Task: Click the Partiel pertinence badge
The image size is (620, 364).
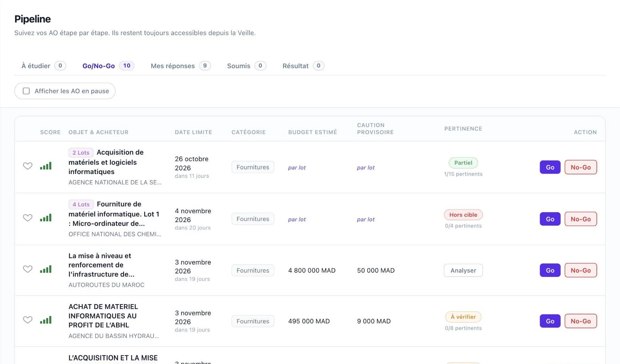Action: (x=463, y=163)
